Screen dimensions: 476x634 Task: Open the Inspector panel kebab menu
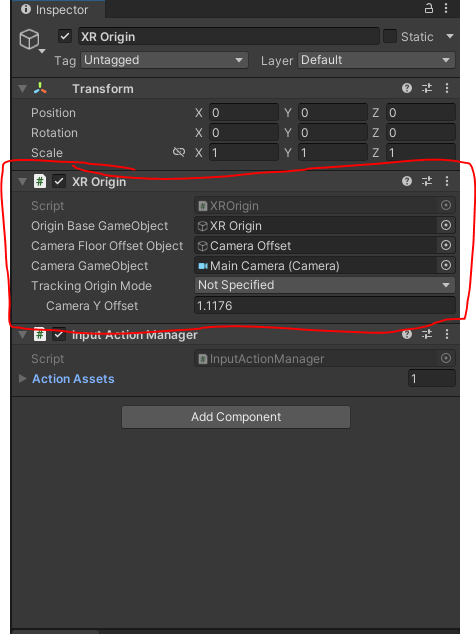[x=446, y=8]
